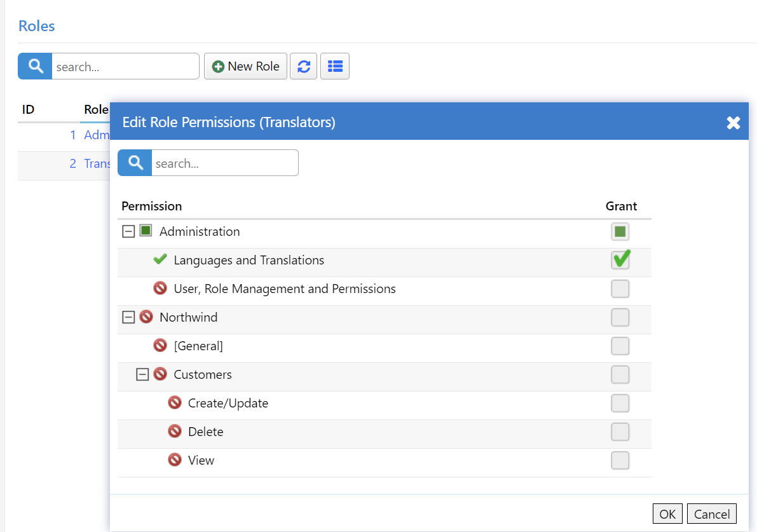This screenshot has width=757, height=532.
Task: Grant User, Role Management and Permissions
Action: coord(620,289)
